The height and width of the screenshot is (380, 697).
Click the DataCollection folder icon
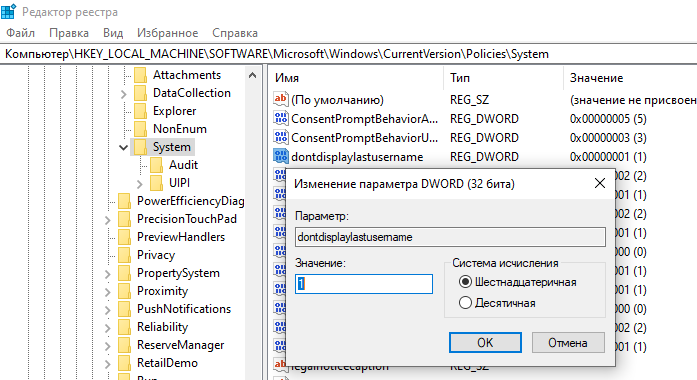pyautogui.click(x=140, y=93)
